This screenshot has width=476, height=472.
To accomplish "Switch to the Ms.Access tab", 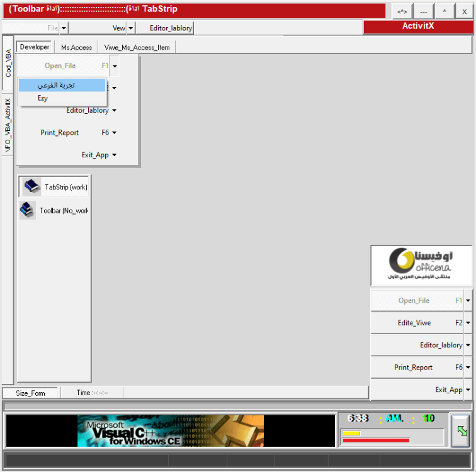I will pos(76,47).
